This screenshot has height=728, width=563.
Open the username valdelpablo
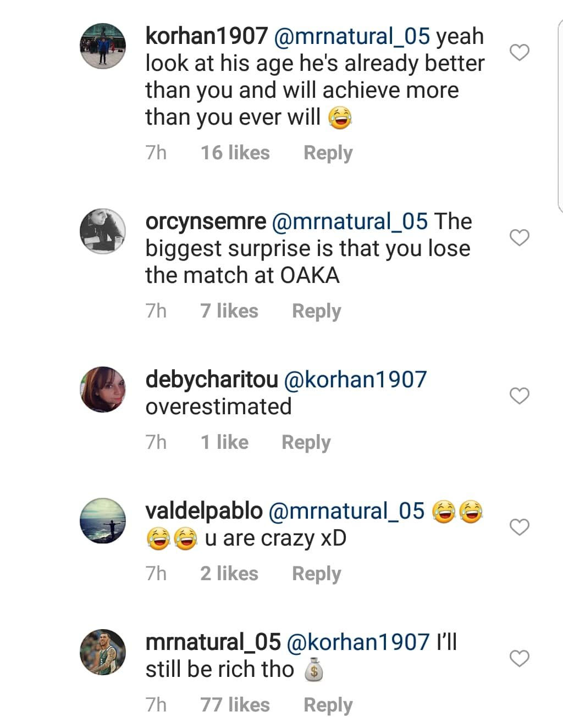point(204,511)
